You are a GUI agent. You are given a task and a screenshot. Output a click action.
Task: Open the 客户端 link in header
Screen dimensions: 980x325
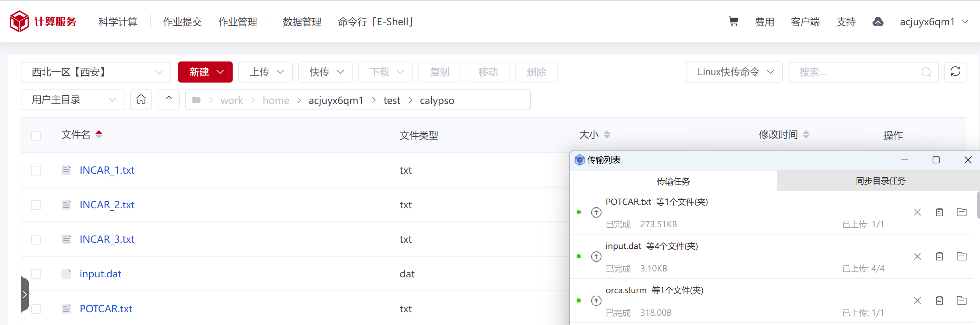pos(805,22)
